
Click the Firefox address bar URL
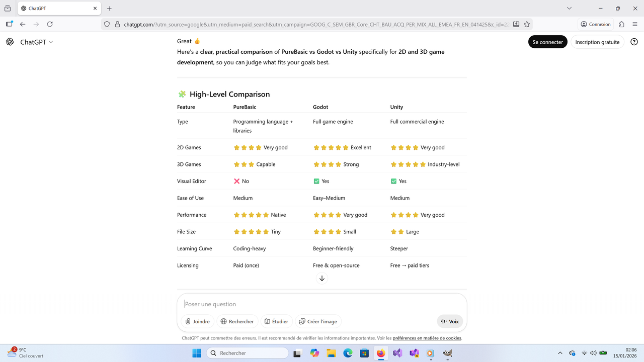pyautogui.click(x=316, y=24)
